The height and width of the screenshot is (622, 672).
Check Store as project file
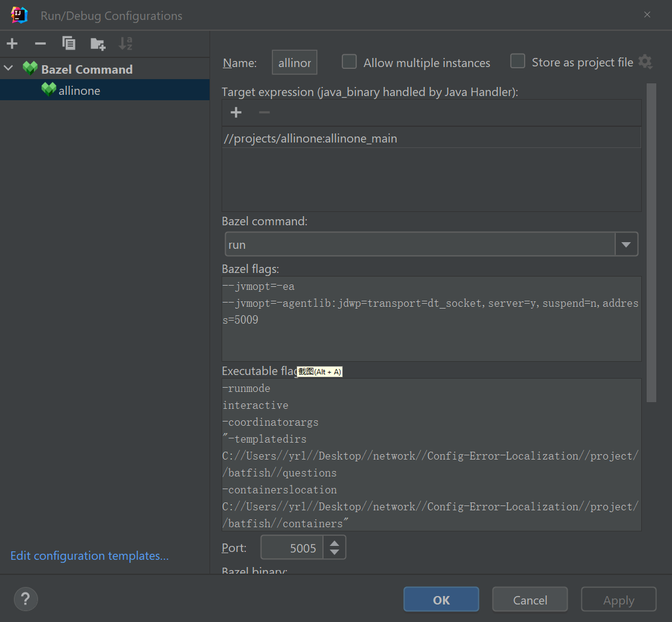517,62
